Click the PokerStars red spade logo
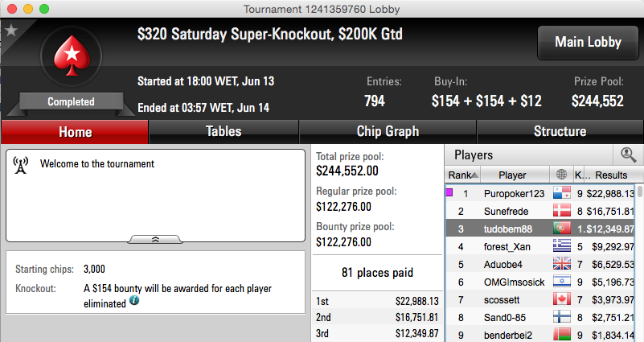644x342 pixels. coord(72,56)
